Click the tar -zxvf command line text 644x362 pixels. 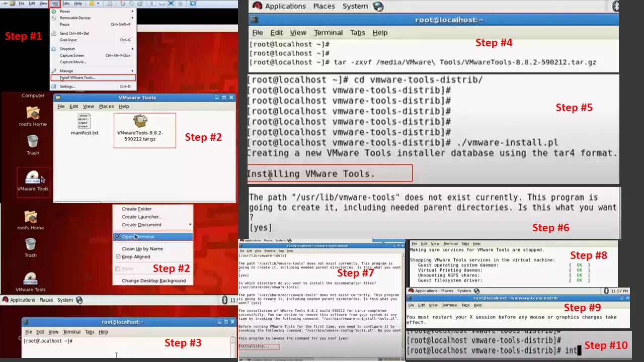point(465,62)
